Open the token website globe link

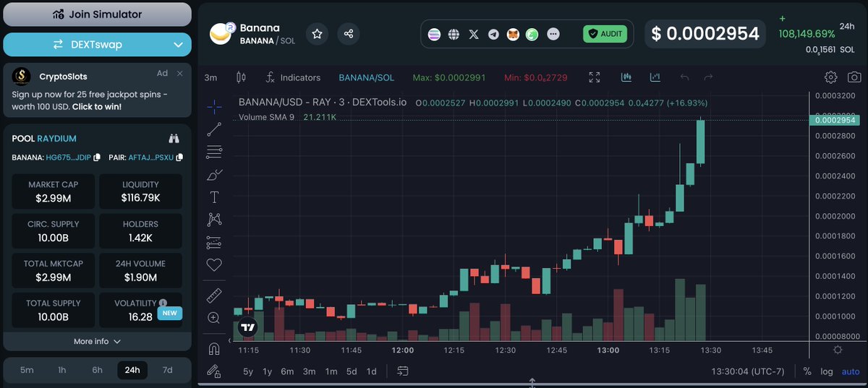pyautogui.click(x=454, y=34)
